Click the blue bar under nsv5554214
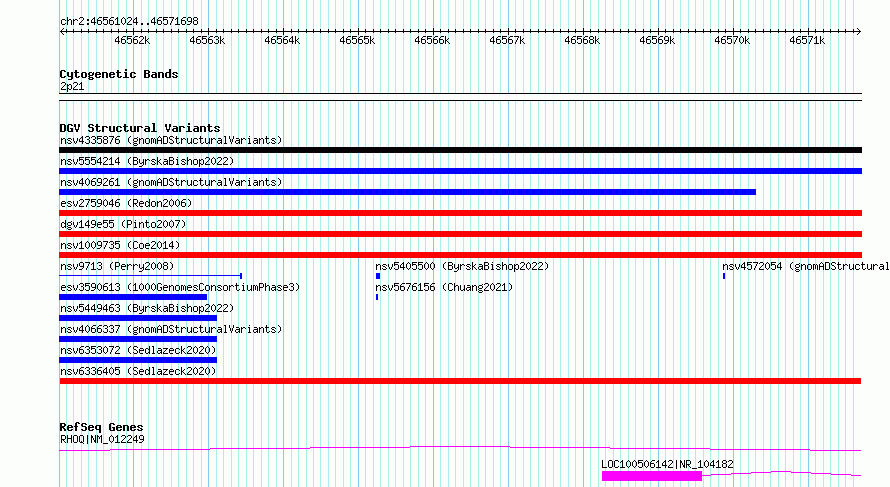Image resolution: width=890 pixels, height=487 pixels. [460, 171]
